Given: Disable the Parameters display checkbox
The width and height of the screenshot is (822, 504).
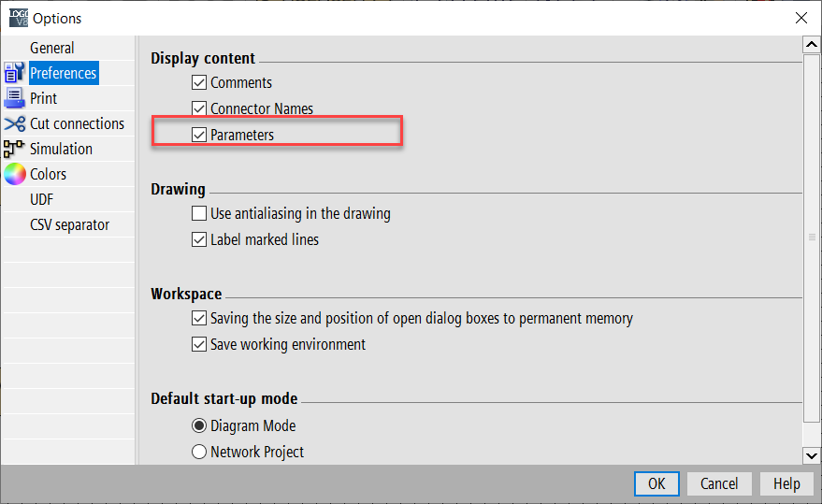Looking at the screenshot, I should coord(199,135).
